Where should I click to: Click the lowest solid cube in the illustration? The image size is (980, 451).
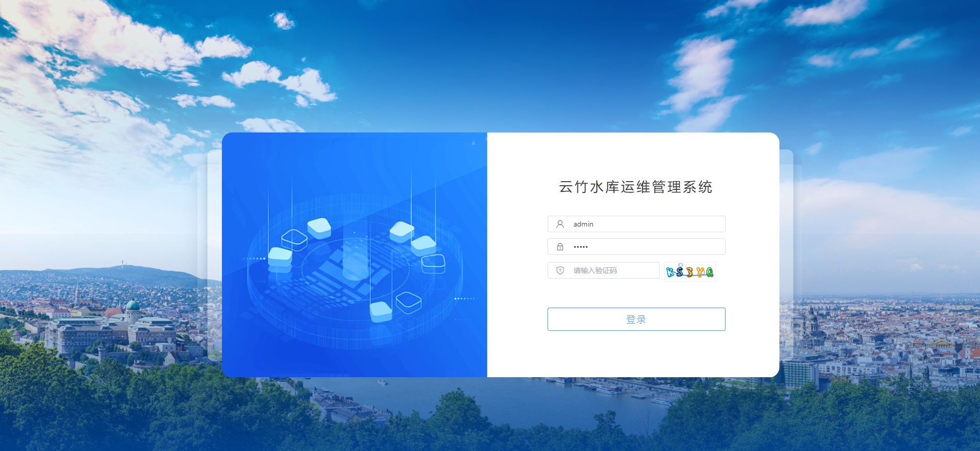[381, 311]
